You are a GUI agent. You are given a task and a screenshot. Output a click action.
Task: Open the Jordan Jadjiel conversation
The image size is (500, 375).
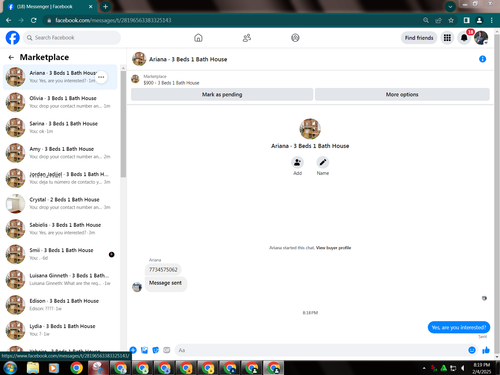pyautogui.click(x=60, y=178)
